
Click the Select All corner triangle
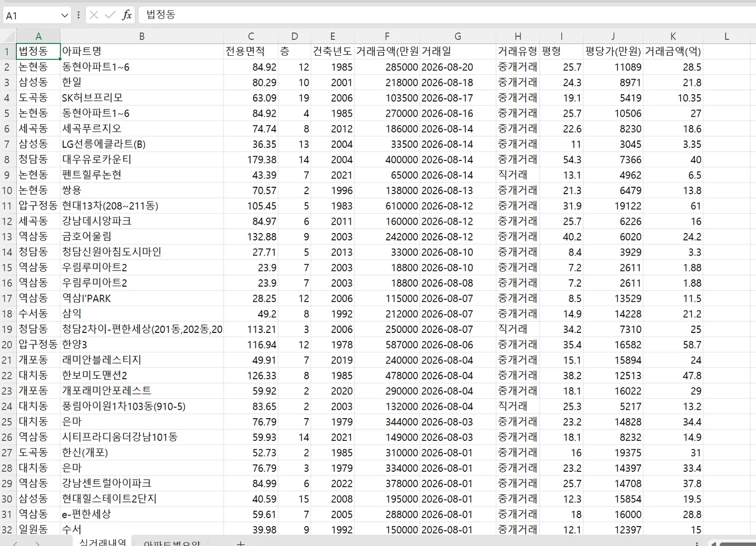pos(8,36)
